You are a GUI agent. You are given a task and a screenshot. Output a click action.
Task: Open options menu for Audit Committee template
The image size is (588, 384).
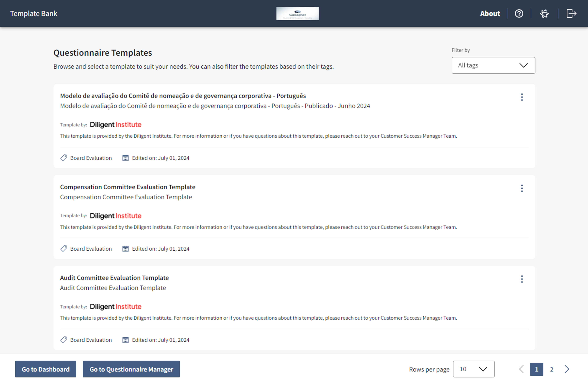pyautogui.click(x=522, y=279)
